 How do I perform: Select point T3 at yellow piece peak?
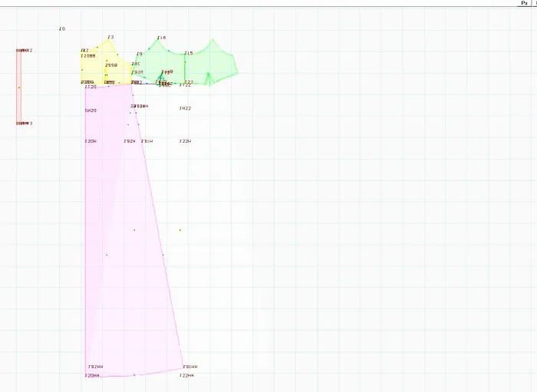point(110,38)
